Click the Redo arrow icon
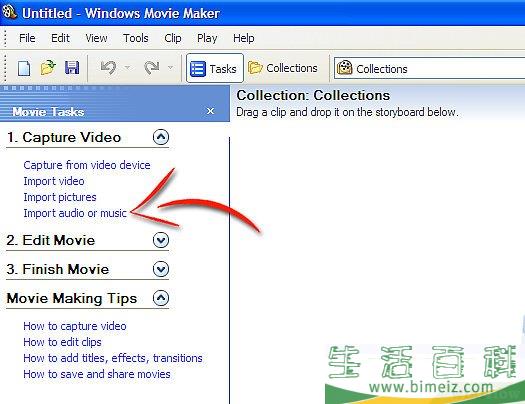The width and height of the screenshot is (525, 404). [x=151, y=68]
